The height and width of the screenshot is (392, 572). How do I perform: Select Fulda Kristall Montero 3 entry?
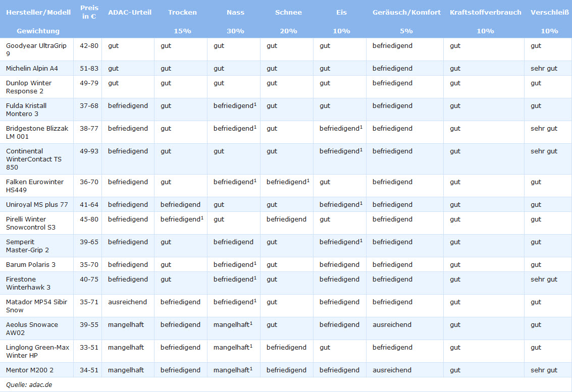point(26,109)
